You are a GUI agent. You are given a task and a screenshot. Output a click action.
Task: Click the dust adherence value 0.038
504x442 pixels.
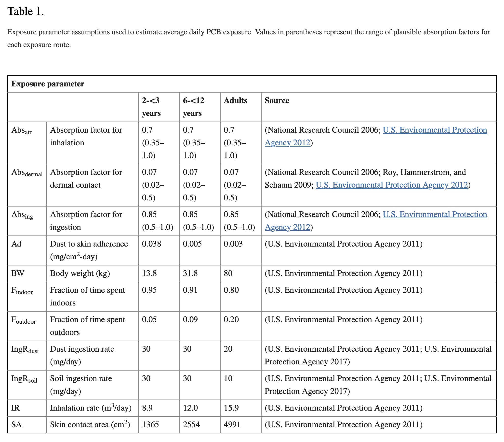pos(151,244)
